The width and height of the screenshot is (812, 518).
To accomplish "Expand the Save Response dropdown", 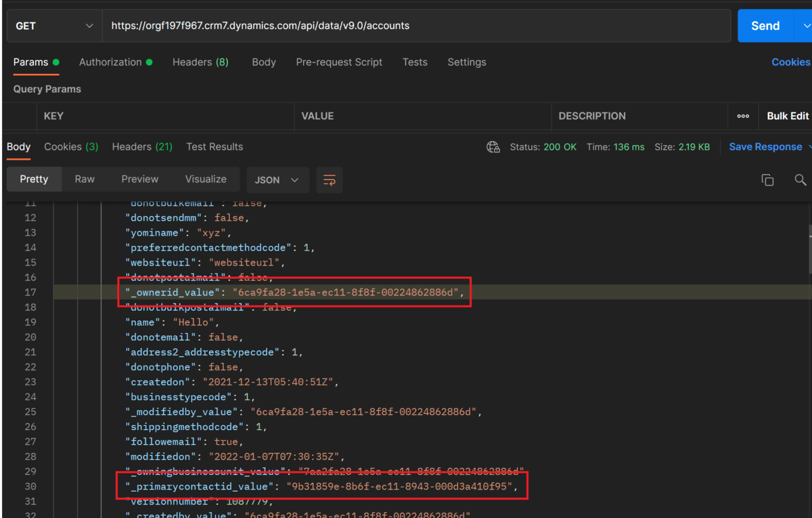I will 767,146.
